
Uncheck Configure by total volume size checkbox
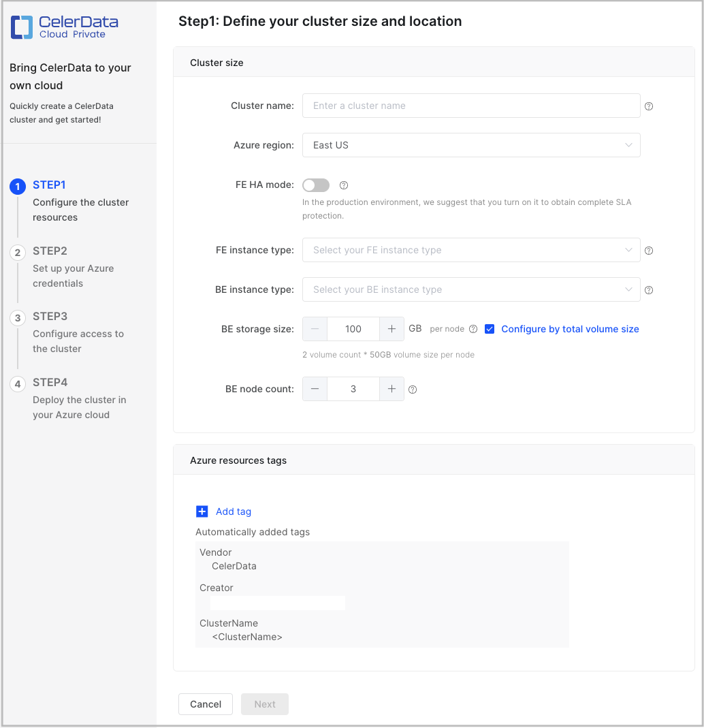click(490, 329)
